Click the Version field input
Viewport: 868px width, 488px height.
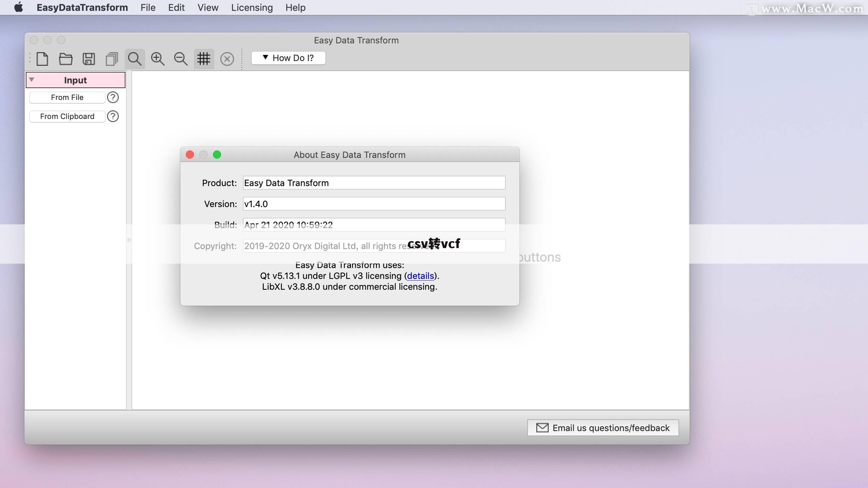point(374,204)
